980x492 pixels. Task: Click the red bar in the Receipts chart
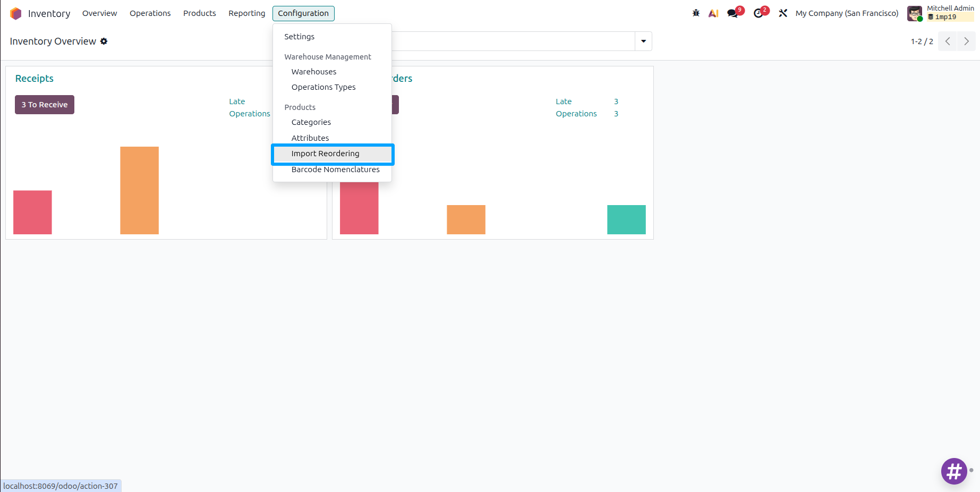pos(32,212)
